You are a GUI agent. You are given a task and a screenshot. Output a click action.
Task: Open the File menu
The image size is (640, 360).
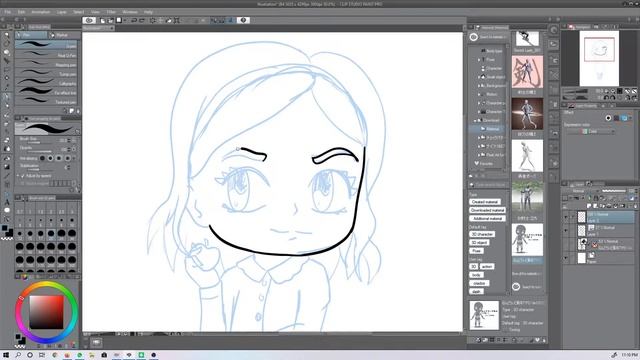pos(8,12)
